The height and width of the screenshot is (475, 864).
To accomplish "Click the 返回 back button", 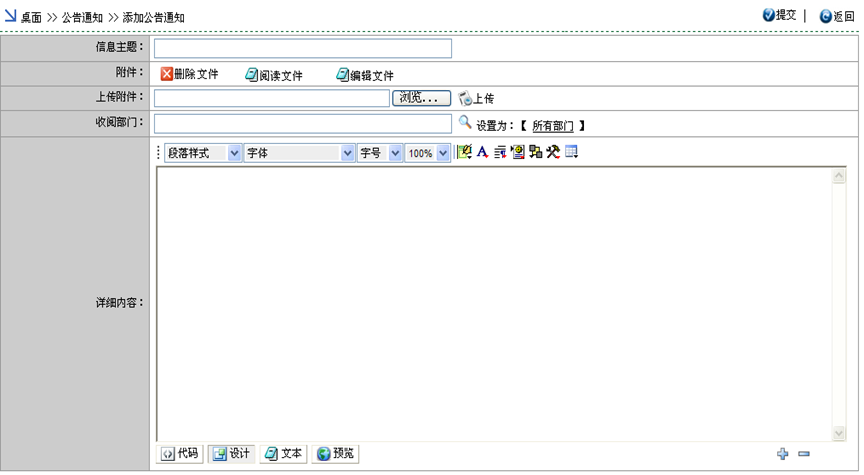I will (x=837, y=17).
